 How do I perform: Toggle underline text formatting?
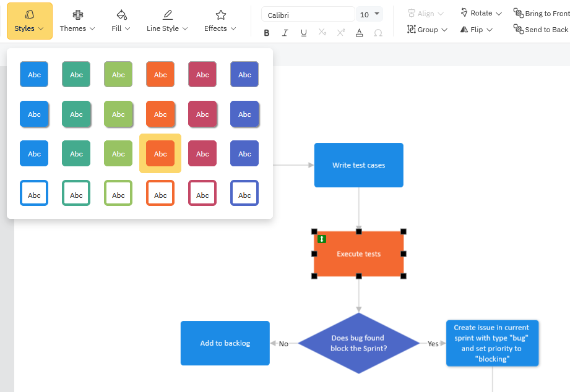click(304, 33)
